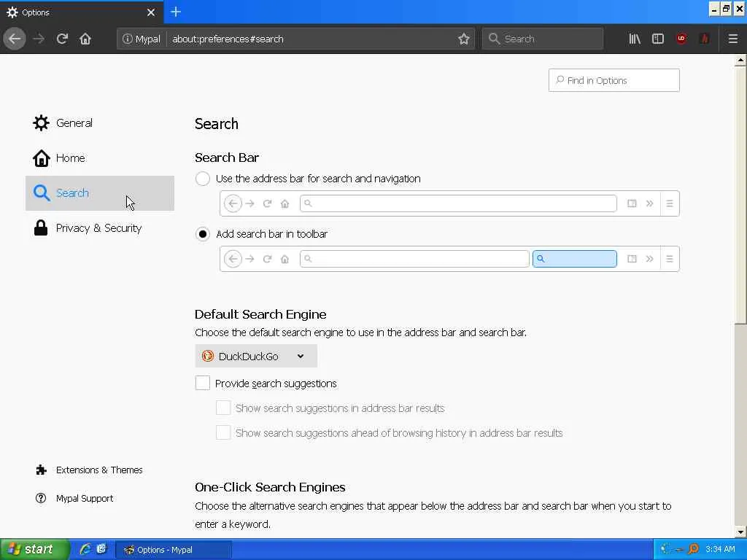Image resolution: width=747 pixels, height=560 pixels.
Task: Select Add search bar in toolbar
Action: [x=203, y=234]
